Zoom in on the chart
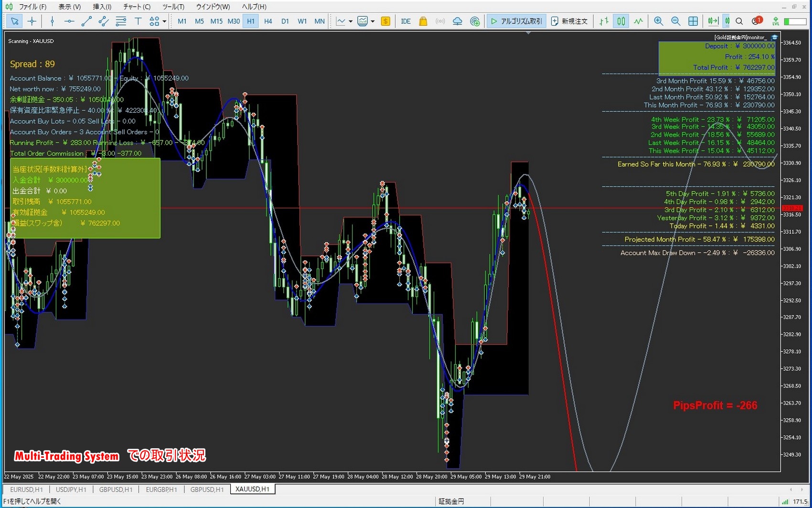 point(658,21)
